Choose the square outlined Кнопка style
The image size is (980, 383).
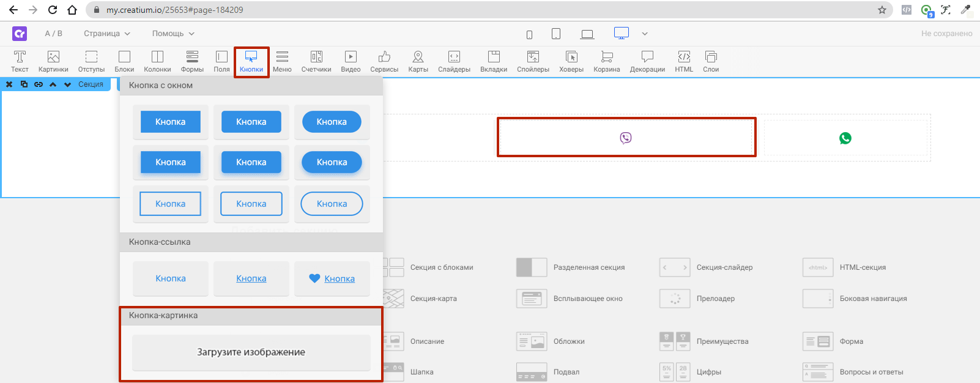(171, 204)
